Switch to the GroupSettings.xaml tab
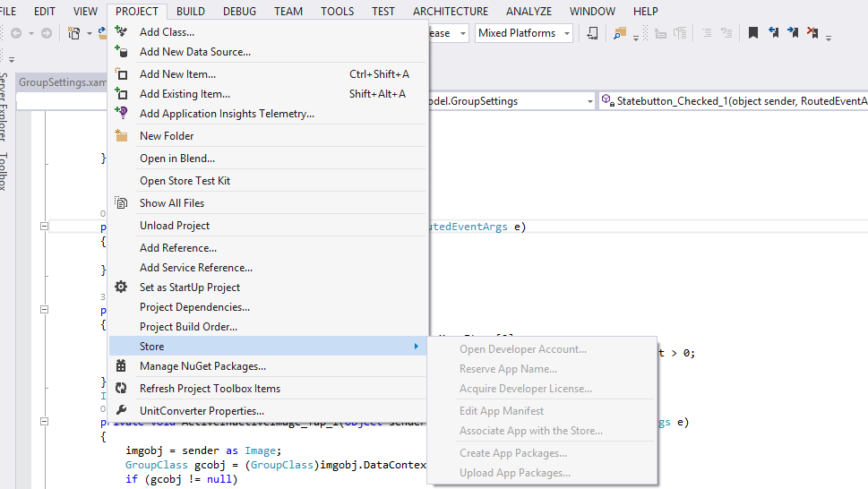 coord(63,82)
